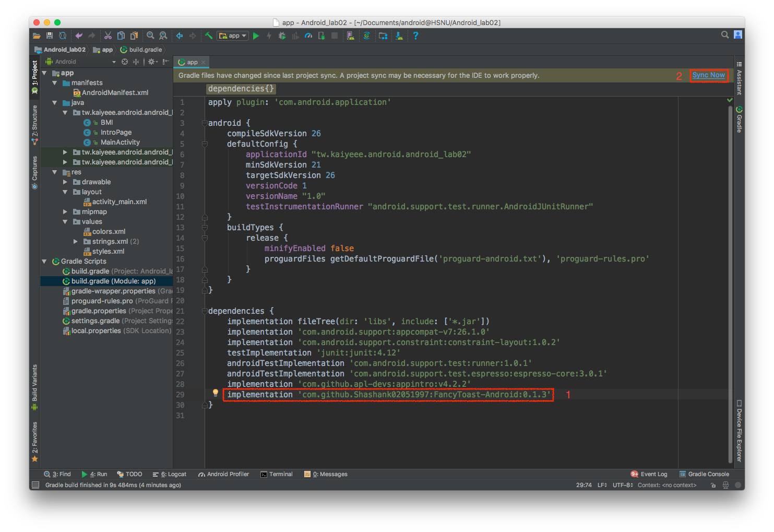Expand the drawable folder
Viewport: 774px width, 532px height.
pyautogui.click(x=65, y=182)
